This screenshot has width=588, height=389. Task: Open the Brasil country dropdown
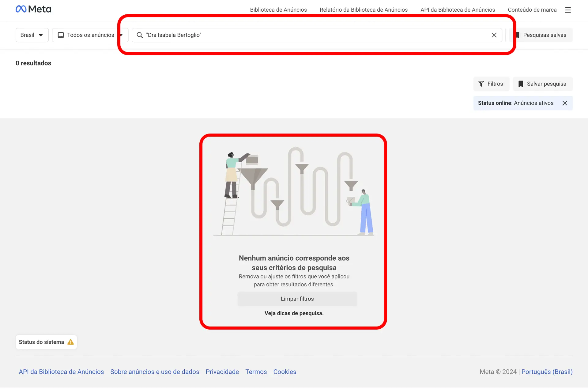[32, 35]
